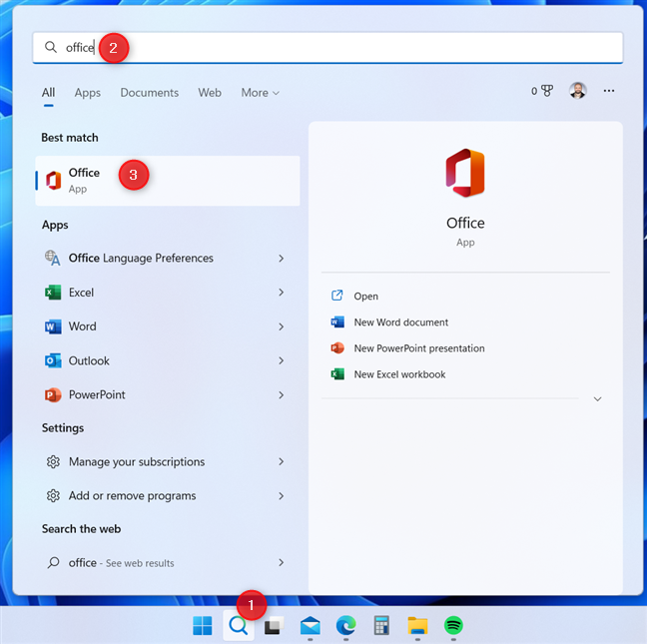The width and height of the screenshot is (647, 644).
Task: Click the Open icon in preview pane
Action: (337, 296)
